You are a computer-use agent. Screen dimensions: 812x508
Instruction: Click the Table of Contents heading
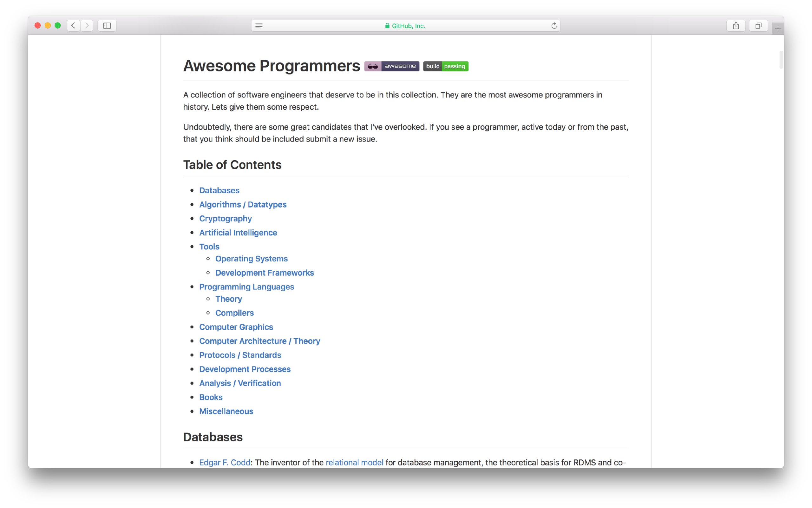(x=232, y=165)
